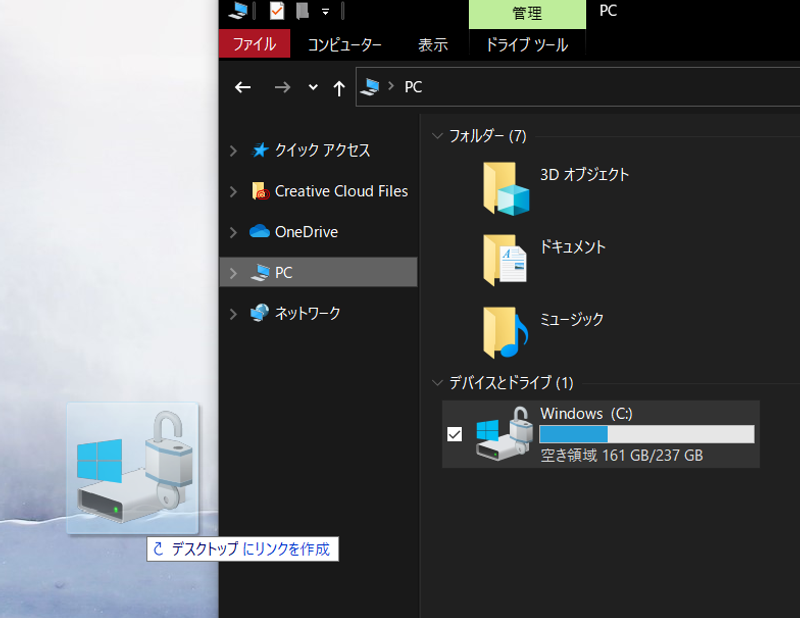
Task: Open the recent locations dropdown arrow
Action: pyautogui.click(x=313, y=88)
